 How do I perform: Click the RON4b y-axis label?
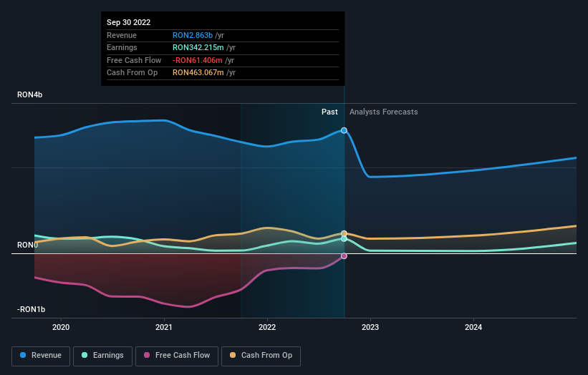29,94
